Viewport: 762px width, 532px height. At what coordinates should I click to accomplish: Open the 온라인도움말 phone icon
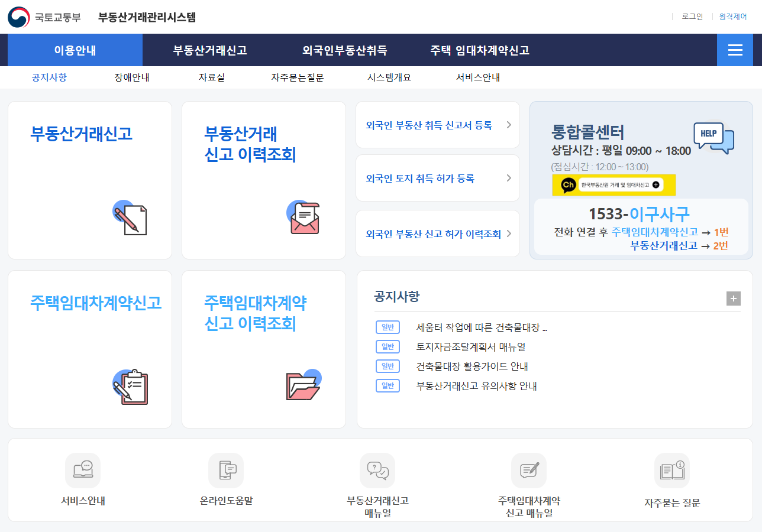pos(226,471)
